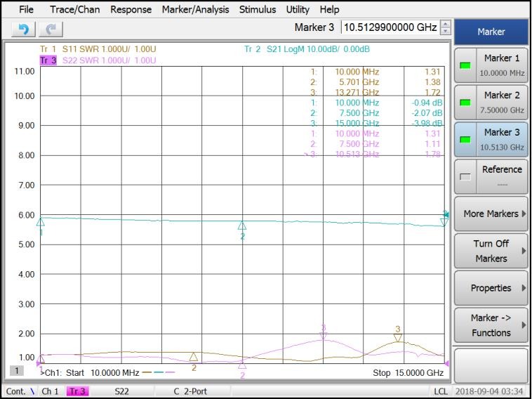Click marker readout 13.271 GHz 1.72
532x399 pixels.
(x=375, y=92)
